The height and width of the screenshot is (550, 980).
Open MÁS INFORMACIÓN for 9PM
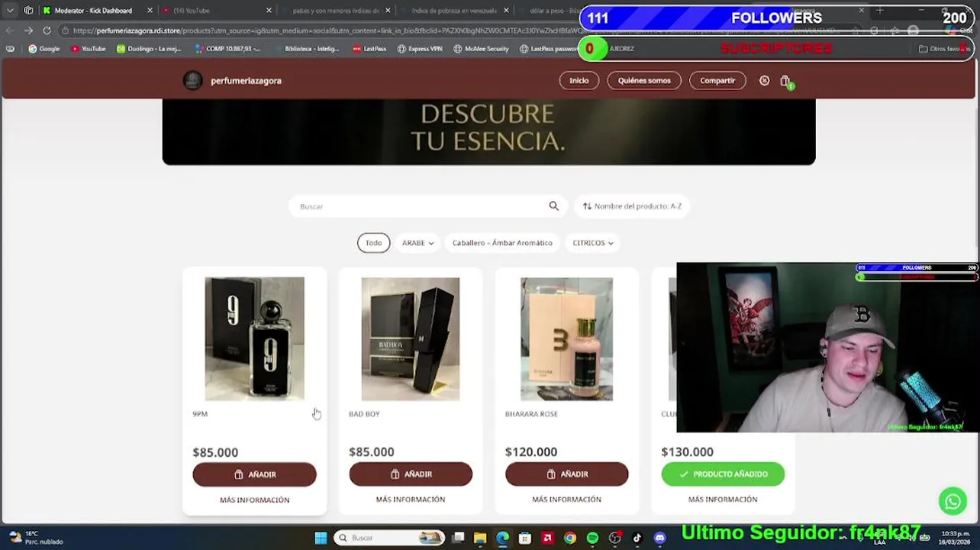point(254,500)
